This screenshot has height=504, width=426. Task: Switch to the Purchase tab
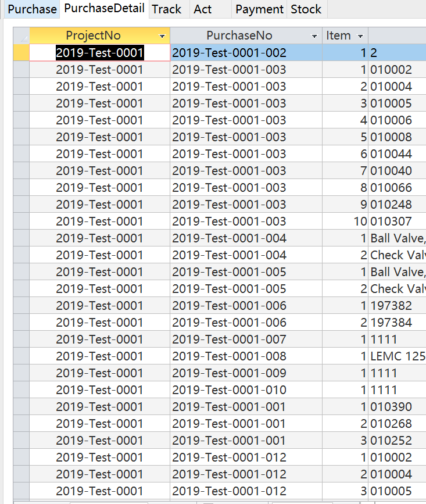(x=32, y=9)
